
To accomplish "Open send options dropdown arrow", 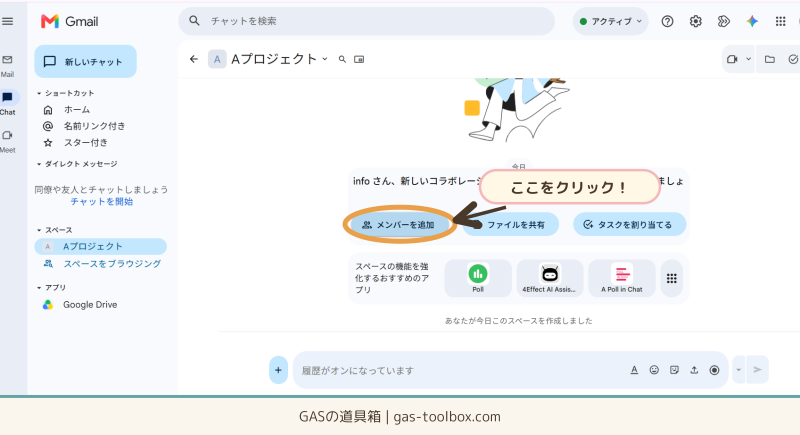I will [739, 370].
